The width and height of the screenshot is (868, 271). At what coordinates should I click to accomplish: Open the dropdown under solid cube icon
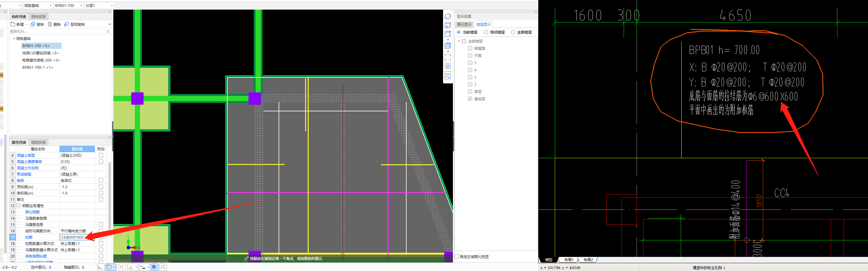coord(448,52)
